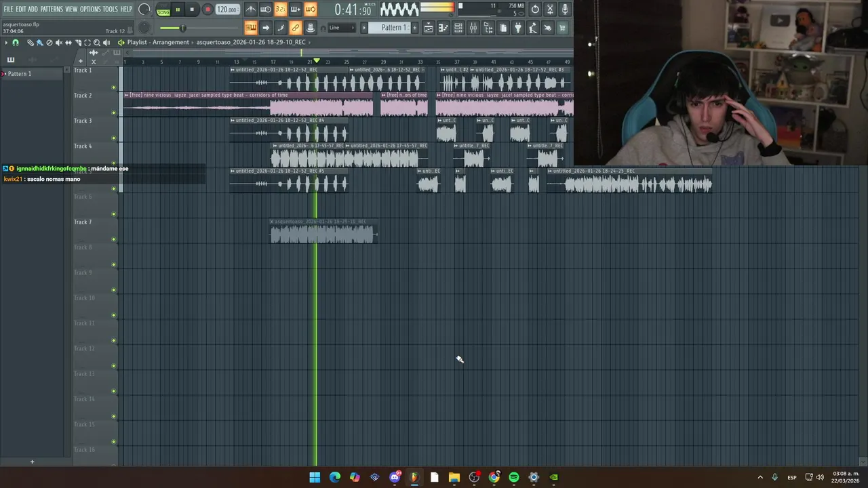The width and height of the screenshot is (868, 488).
Task: Toggle link/multilink to controllers
Action: coord(296,28)
